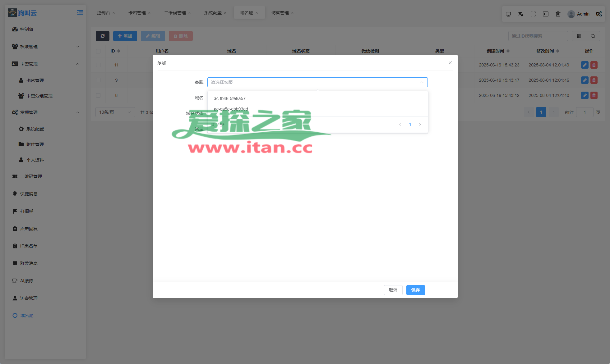Click the search magnifier icon button
The image size is (610, 364).
click(593, 36)
